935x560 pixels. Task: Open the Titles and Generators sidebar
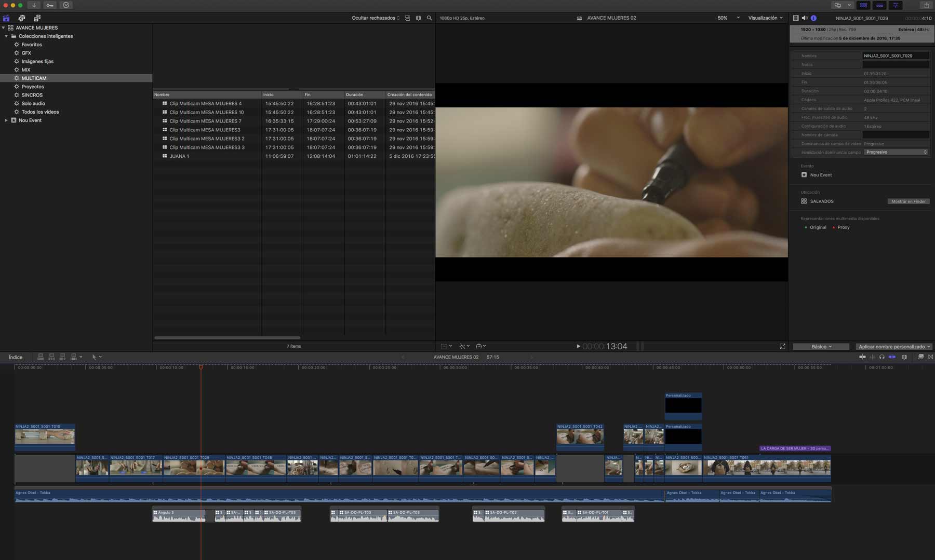tap(37, 18)
